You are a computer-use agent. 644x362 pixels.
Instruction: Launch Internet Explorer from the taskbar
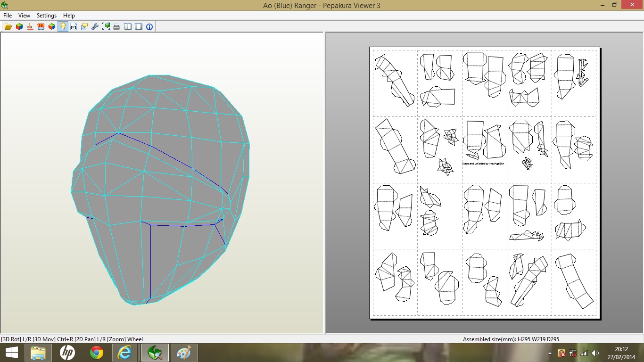pos(125,353)
